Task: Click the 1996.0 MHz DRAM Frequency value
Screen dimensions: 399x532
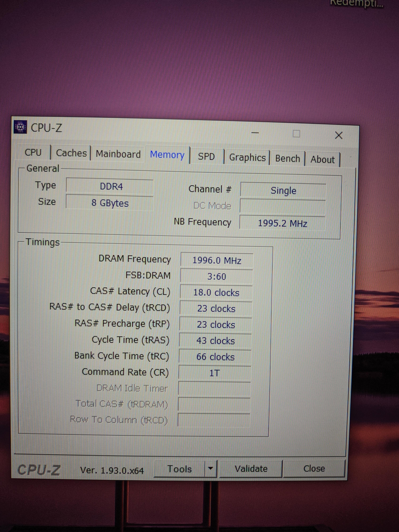Action: (217, 260)
